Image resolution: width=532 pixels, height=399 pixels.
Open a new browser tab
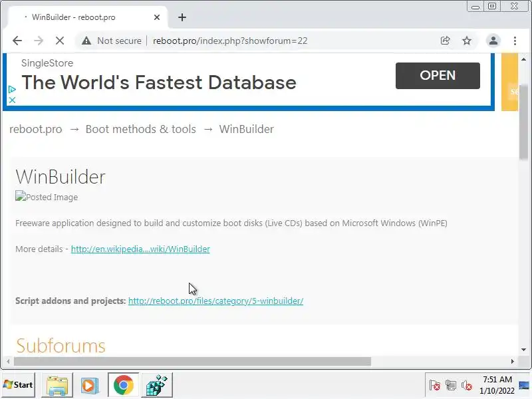pyautogui.click(x=182, y=17)
